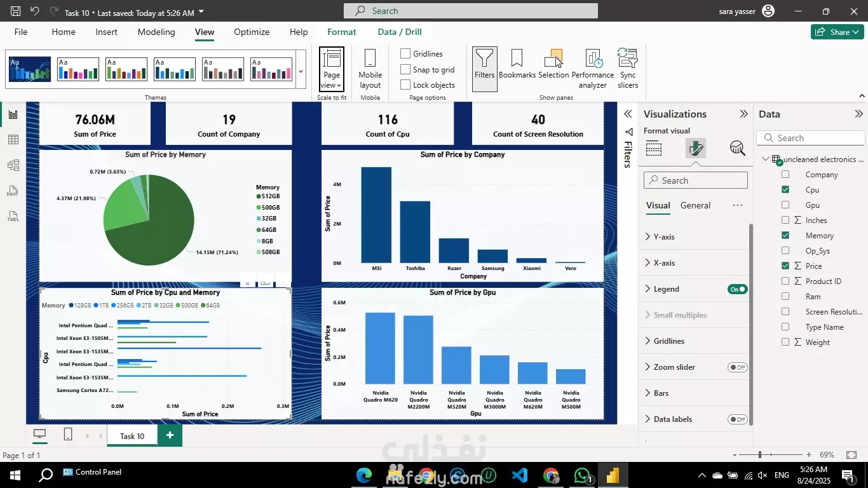
Task: Click the Redo arrow in the title bar
Action: click(x=54, y=11)
